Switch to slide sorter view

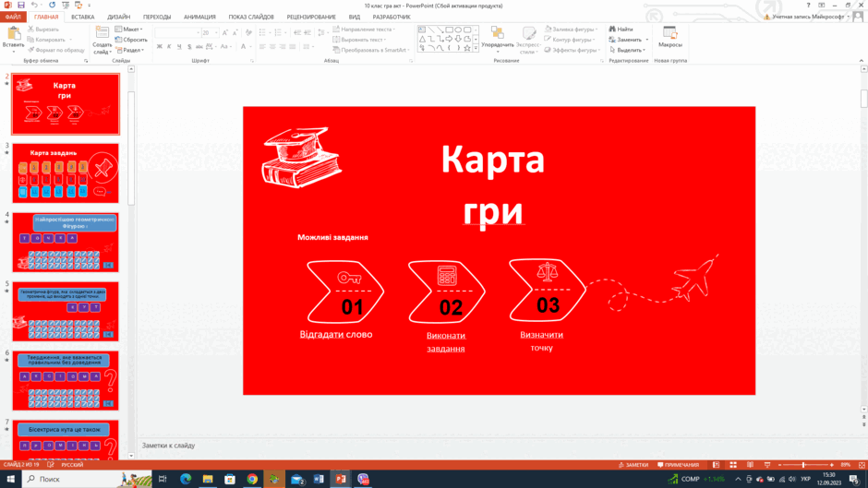pyautogui.click(x=733, y=465)
